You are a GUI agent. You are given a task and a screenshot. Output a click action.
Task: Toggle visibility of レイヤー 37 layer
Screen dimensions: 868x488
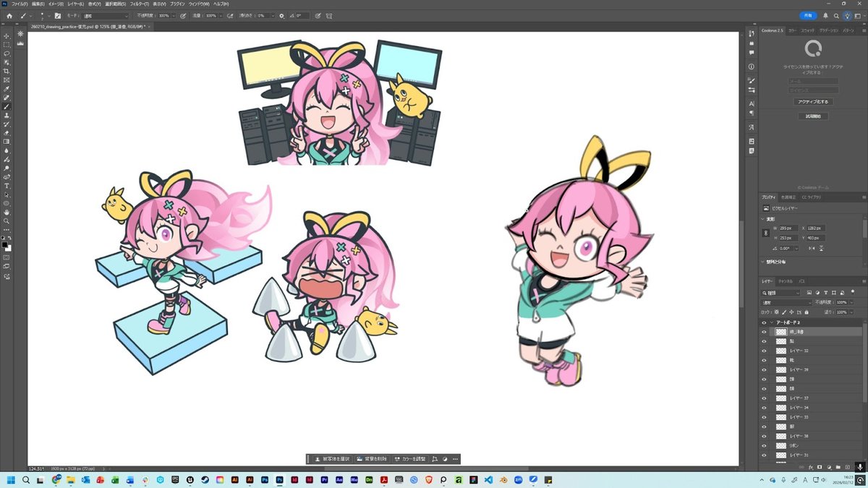pyautogui.click(x=764, y=398)
